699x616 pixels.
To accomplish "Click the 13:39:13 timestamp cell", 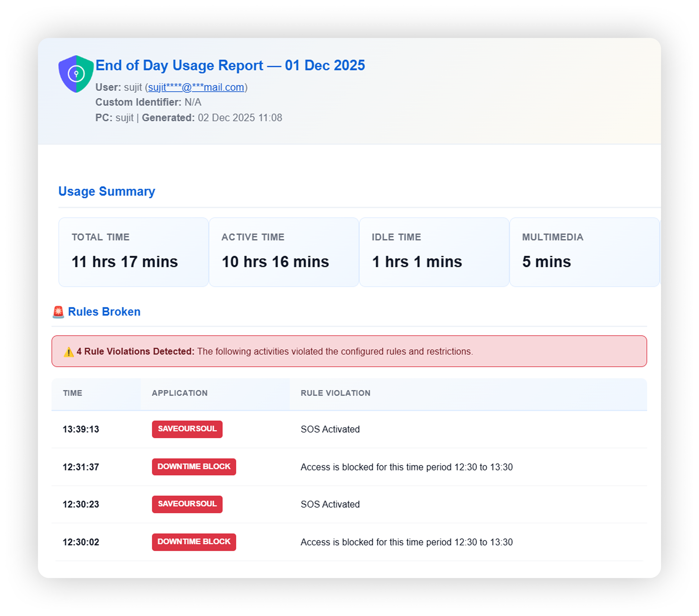I will [81, 429].
